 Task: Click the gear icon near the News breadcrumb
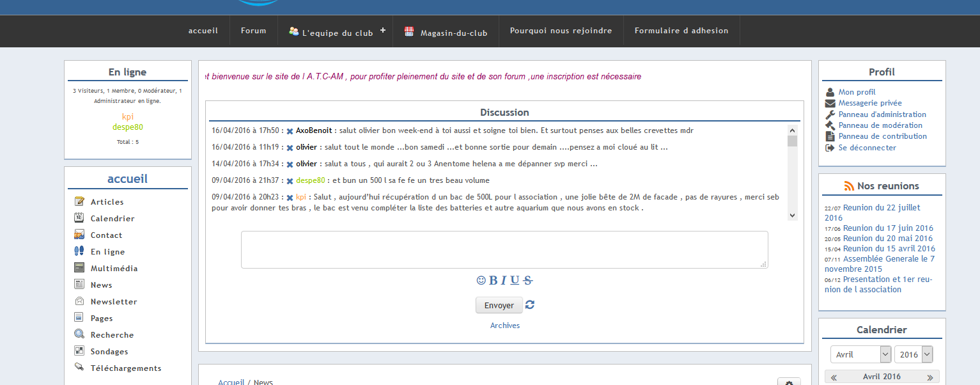coord(789,382)
